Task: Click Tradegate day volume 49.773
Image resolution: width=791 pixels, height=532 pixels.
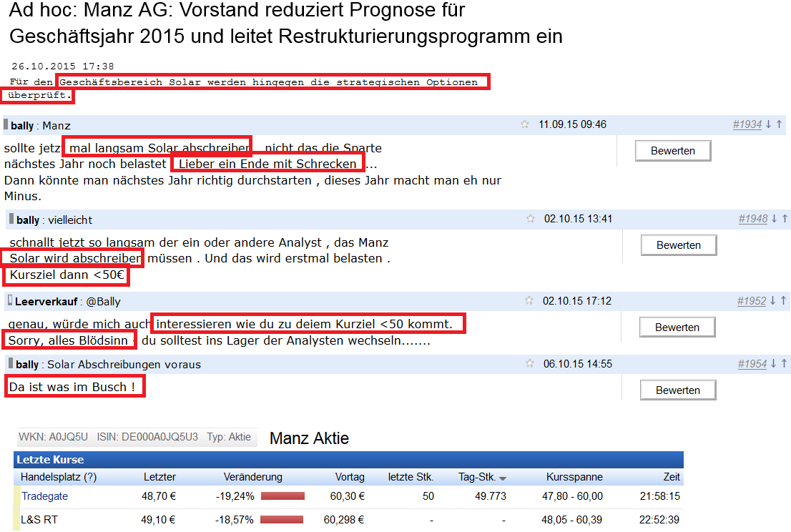Action: click(491, 496)
